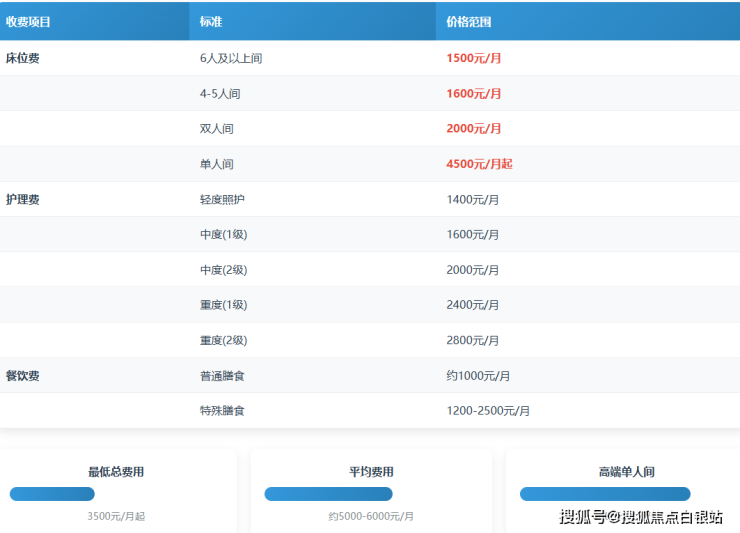Click the 6人及以上间 room standard
This screenshot has height=533, width=740.
(231, 58)
